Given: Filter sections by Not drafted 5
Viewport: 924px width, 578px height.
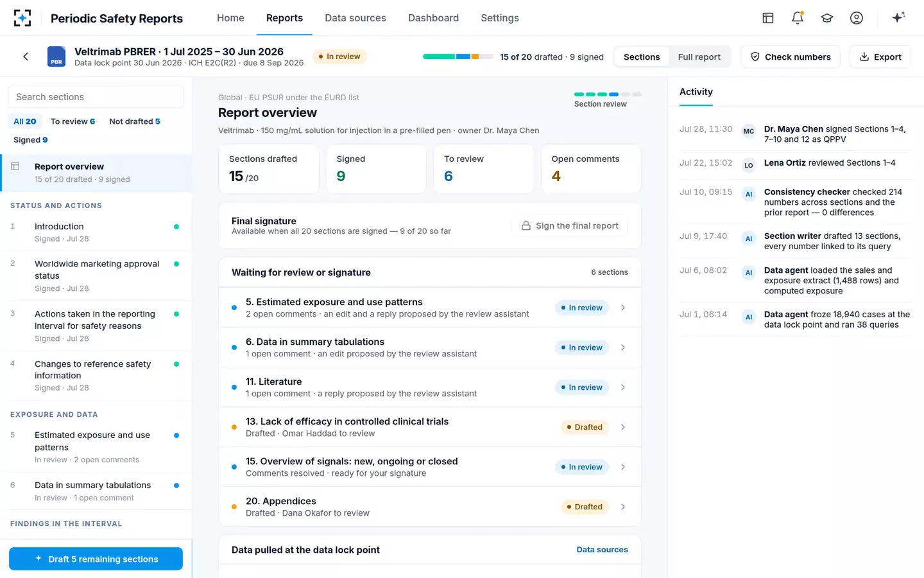Looking at the screenshot, I should (x=135, y=121).
